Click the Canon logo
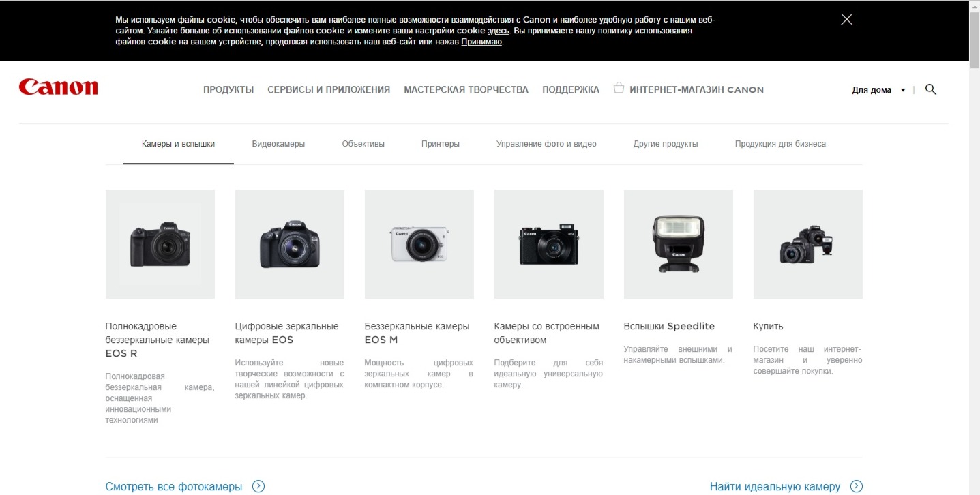This screenshot has width=980, height=495. (x=59, y=87)
